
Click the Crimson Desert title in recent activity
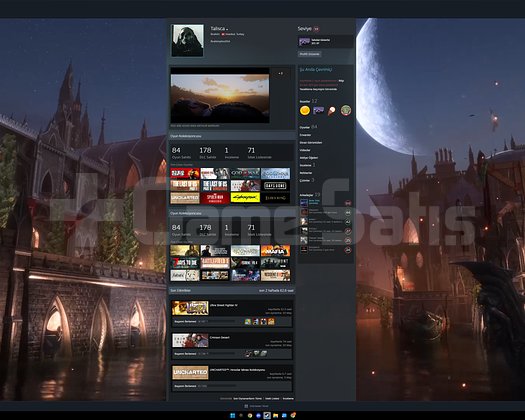click(x=220, y=337)
